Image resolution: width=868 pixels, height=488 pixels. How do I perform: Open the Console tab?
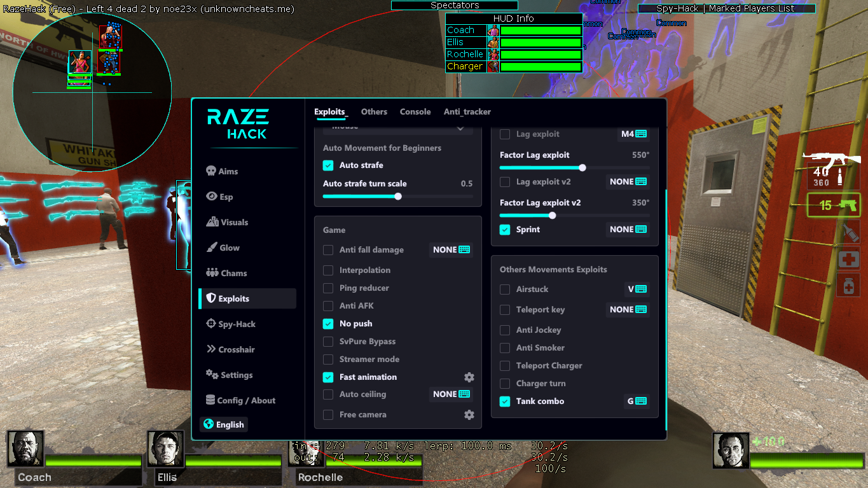415,112
